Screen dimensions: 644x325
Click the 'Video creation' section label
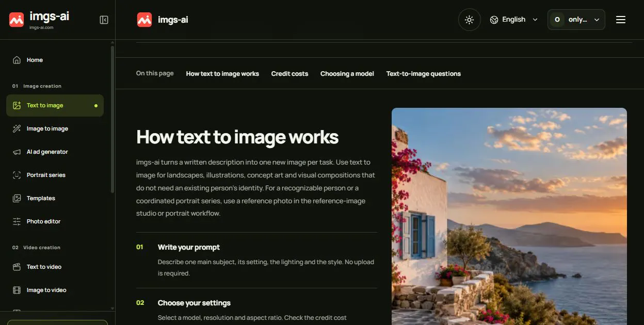pyautogui.click(x=42, y=248)
